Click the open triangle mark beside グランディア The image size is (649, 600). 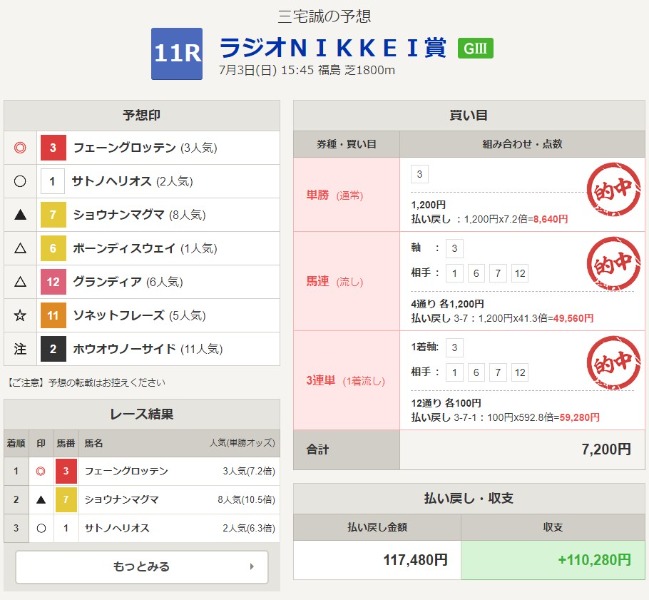[20, 282]
